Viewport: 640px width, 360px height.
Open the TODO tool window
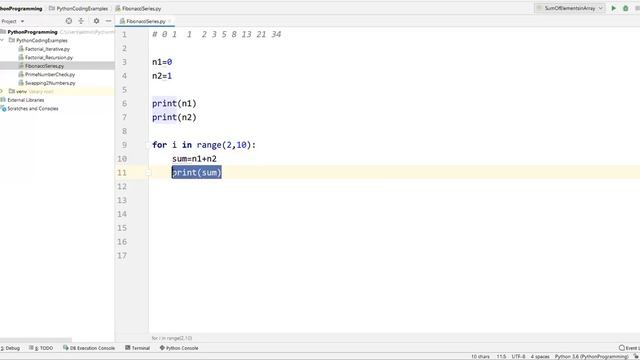coord(41,348)
